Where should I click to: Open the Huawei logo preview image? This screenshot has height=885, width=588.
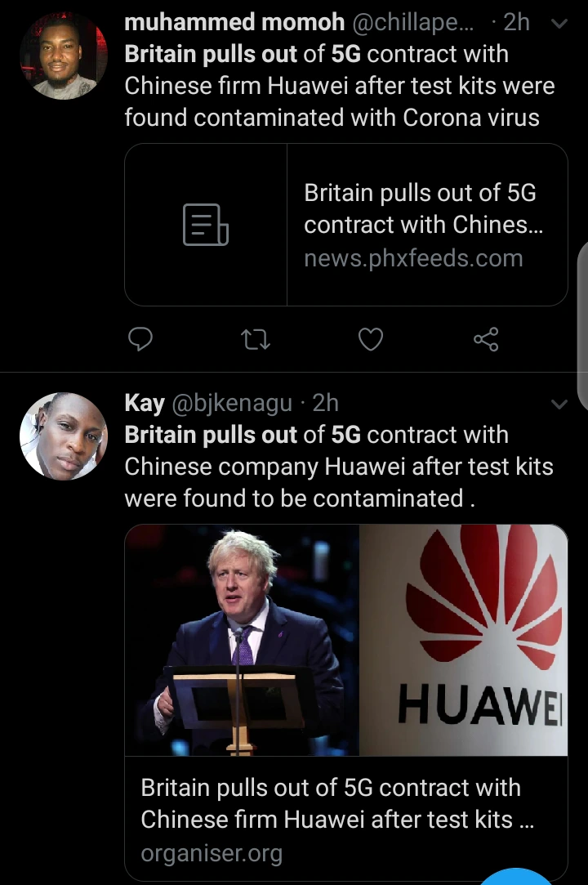point(463,640)
